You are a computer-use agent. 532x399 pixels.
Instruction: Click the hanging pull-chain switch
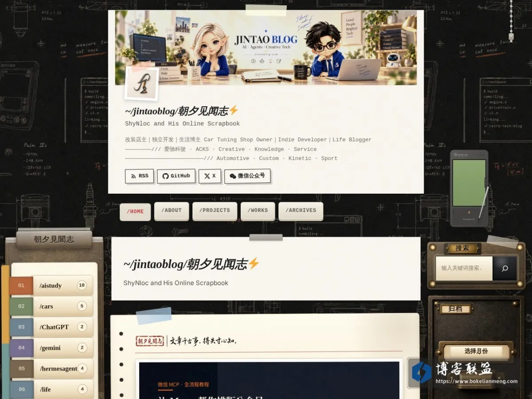click(x=511, y=21)
